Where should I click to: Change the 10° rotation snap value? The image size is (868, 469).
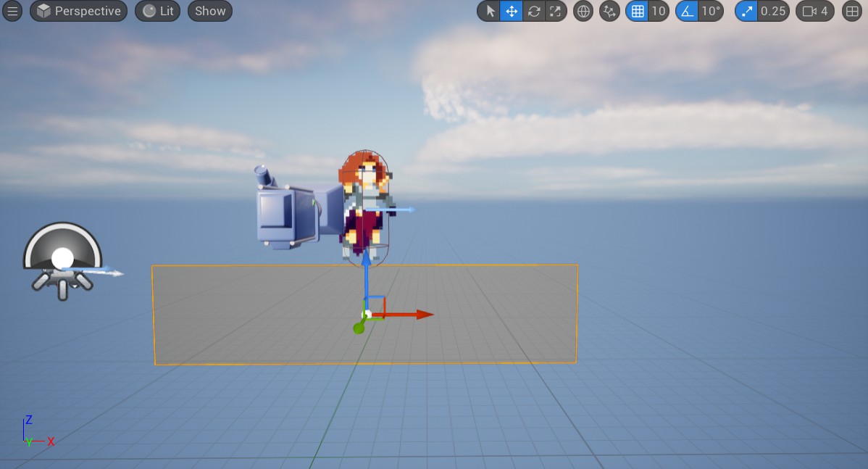point(711,11)
